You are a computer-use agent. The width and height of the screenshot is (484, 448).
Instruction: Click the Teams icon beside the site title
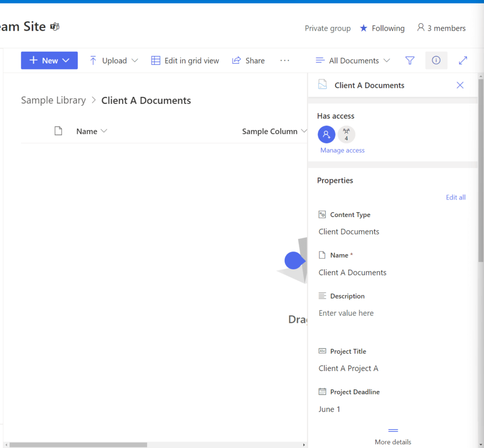55,27
